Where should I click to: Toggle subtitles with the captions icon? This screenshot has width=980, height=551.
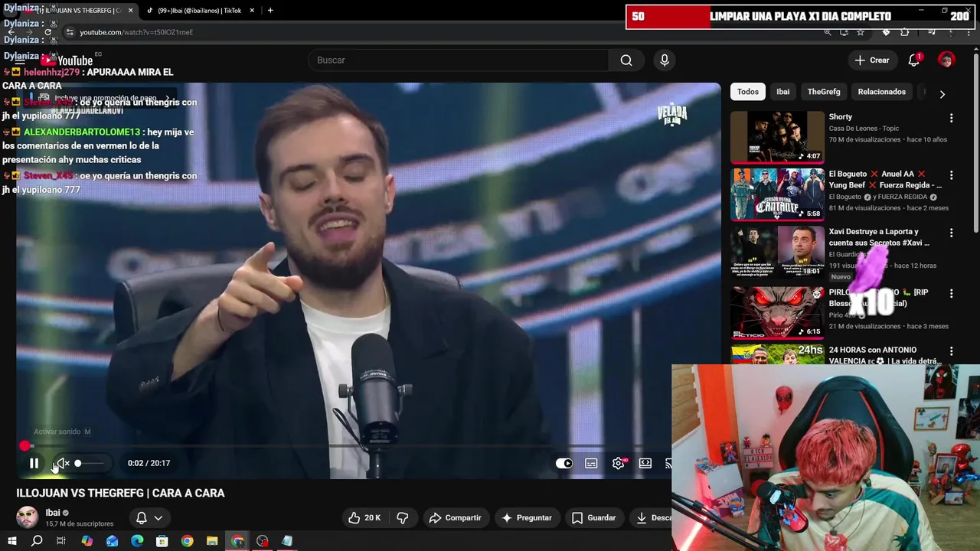pos(591,463)
